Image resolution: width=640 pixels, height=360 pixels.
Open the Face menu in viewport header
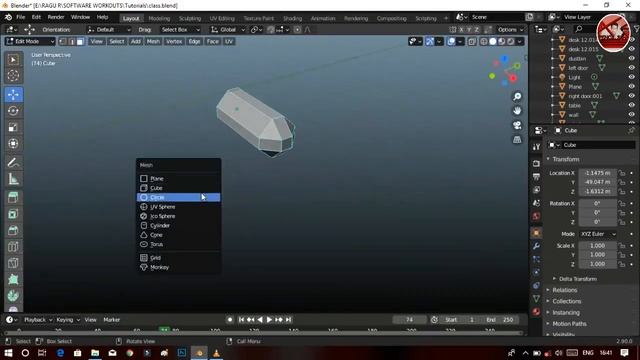point(212,42)
